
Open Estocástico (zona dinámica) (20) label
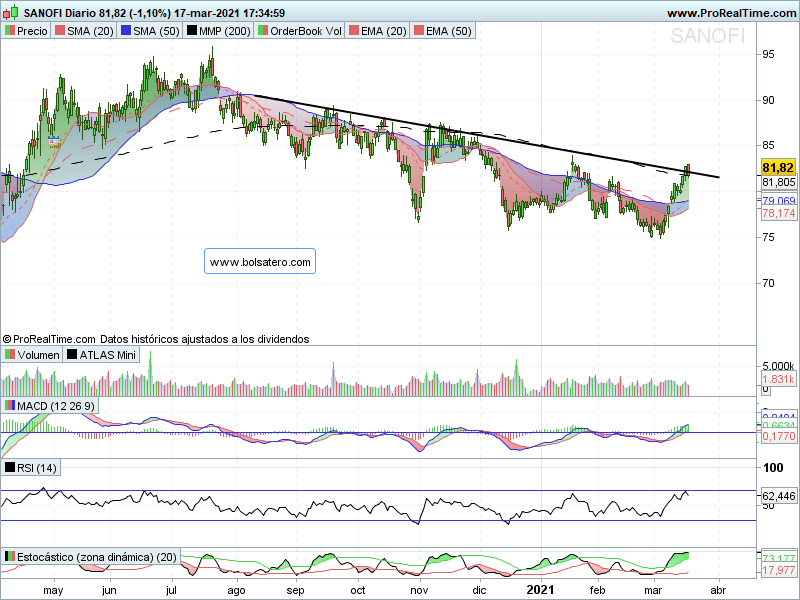click(x=91, y=557)
